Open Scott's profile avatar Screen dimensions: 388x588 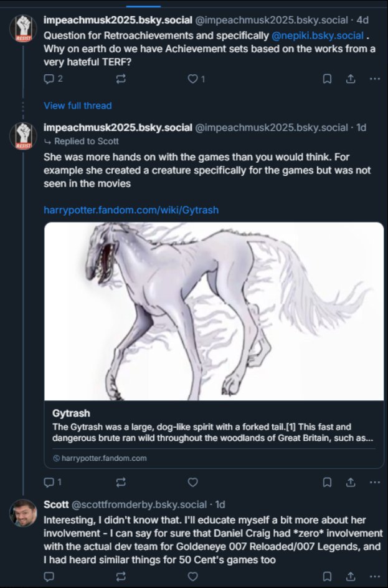click(23, 513)
